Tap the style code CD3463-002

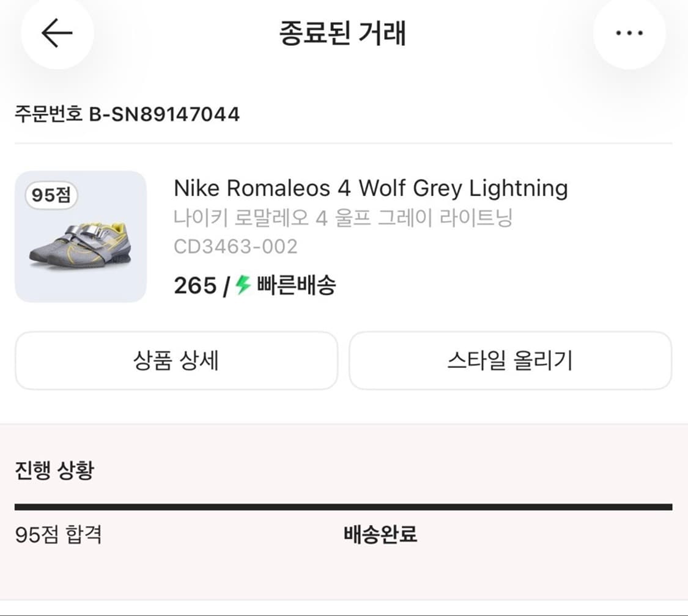(235, 247)
